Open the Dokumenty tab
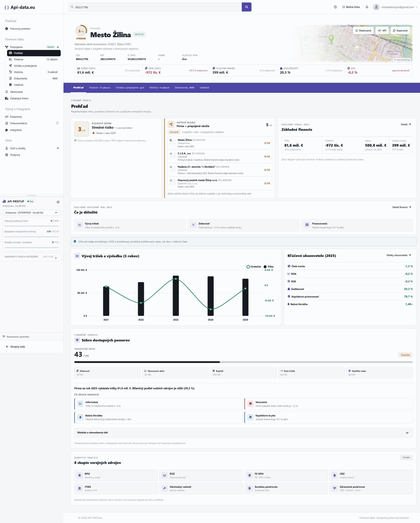The height and width of the screenshot is (523, 420). tap(184, 88)
